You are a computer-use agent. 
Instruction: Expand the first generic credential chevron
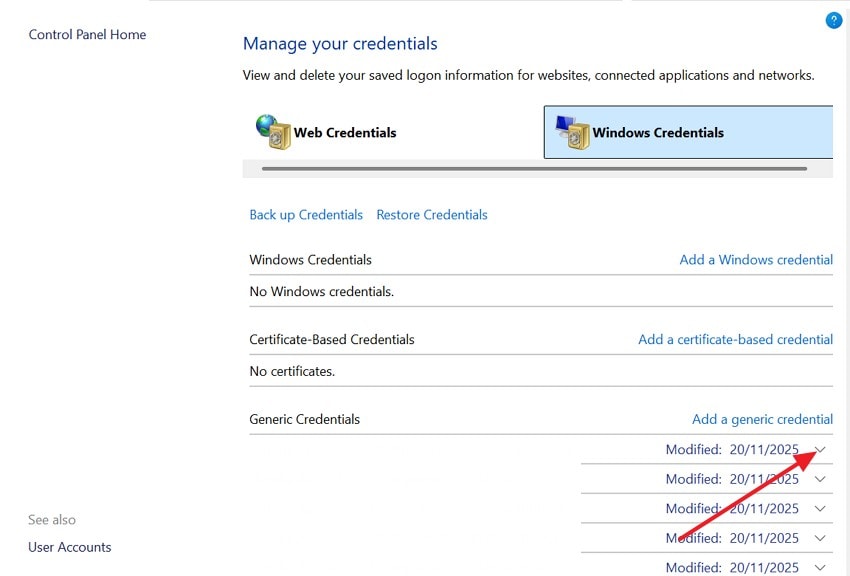[820, 450]
